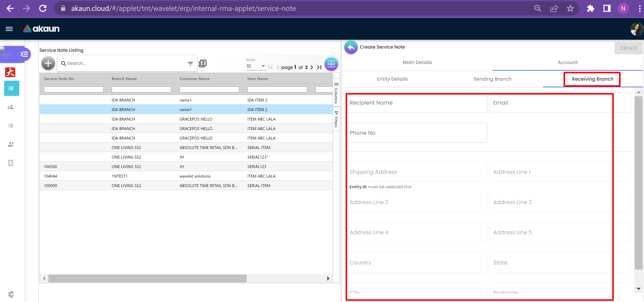Click the red applet logo in sidebar
This screenshot has width=644, height=302.
pos(10,72)
